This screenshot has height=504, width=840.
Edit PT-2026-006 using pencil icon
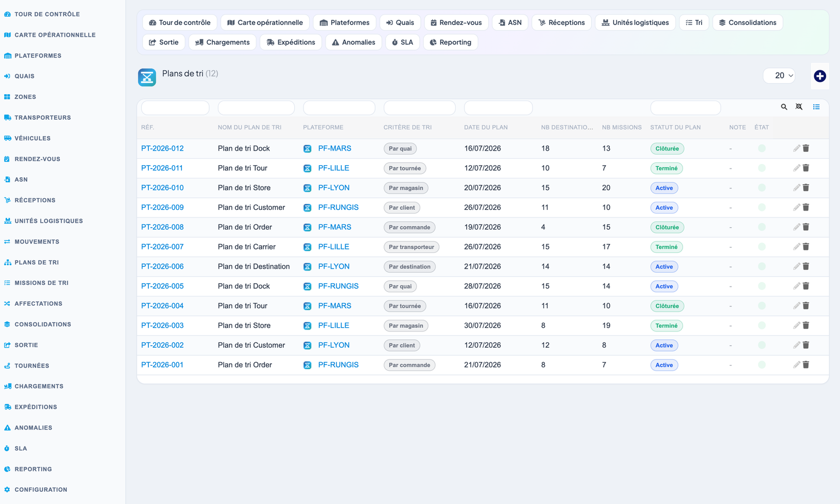(796, 266)
